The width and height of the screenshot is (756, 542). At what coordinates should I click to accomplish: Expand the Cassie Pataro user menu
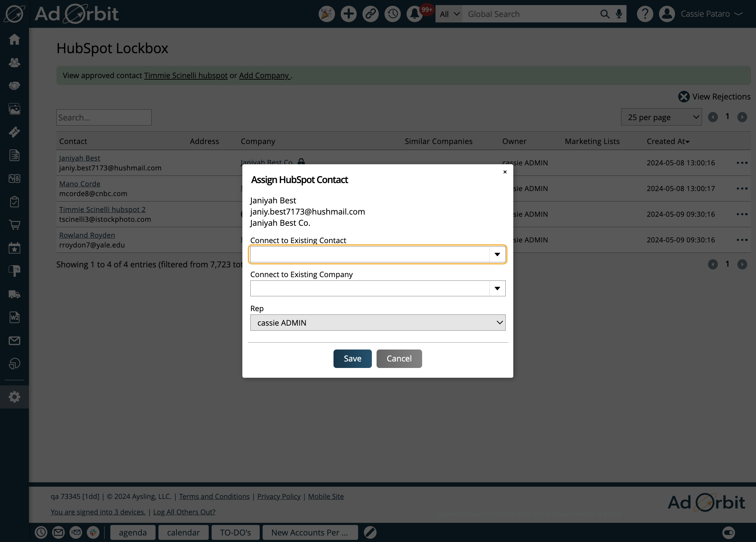click(712, 14)
